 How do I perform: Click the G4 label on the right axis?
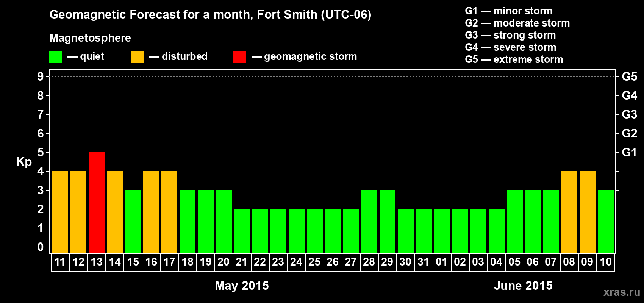point(629,95)
